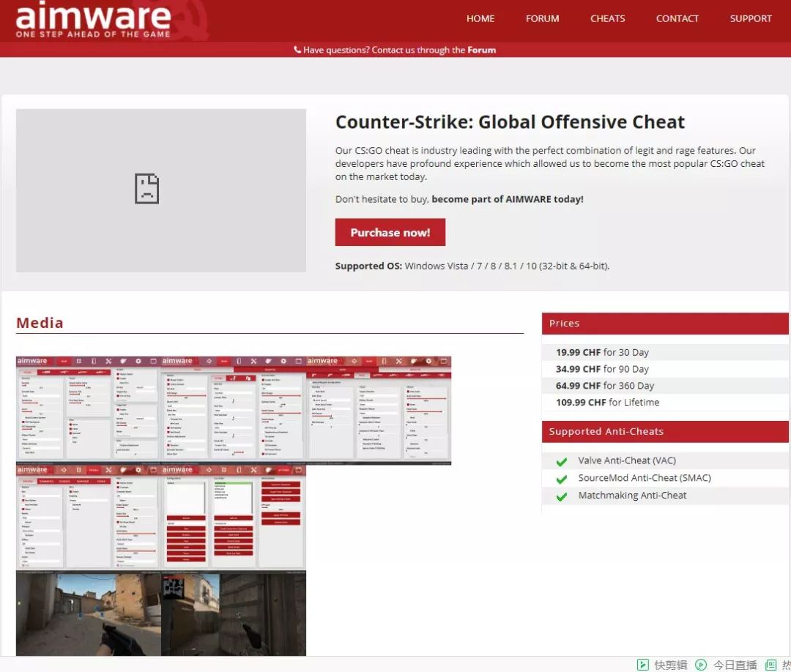Screen dimensions: 791x672
Task: Open the first menu screenshot thumbnail in Media
Action: click(x=88, y=410)
